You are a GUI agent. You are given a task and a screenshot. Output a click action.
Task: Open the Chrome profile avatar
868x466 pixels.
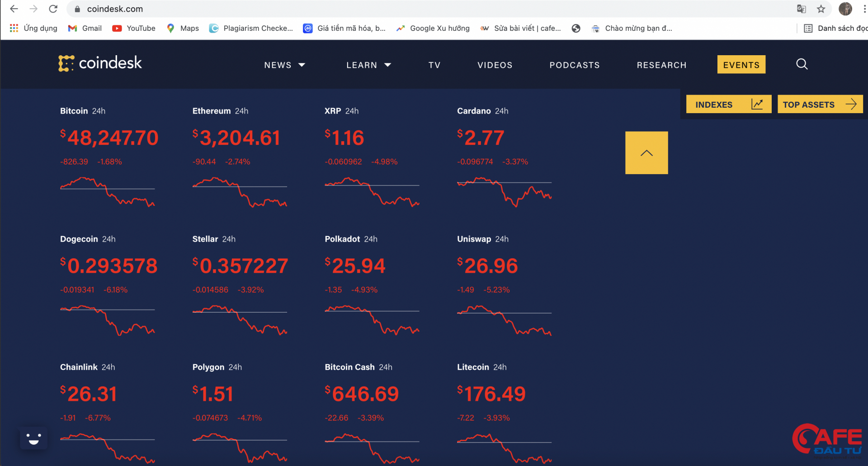(845, 9)
